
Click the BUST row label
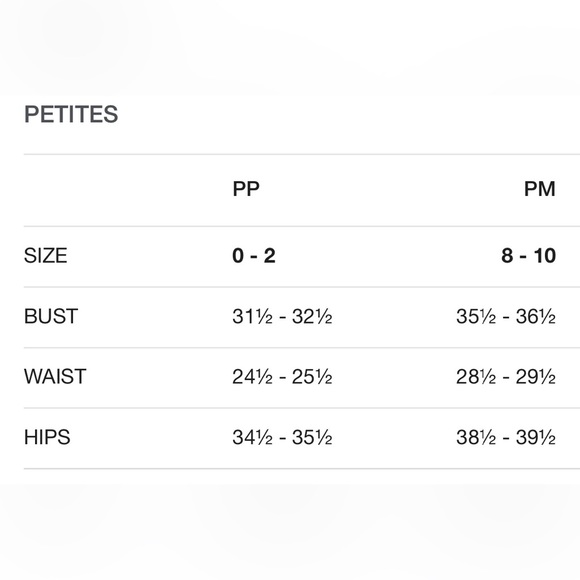[x=51, y=316]
